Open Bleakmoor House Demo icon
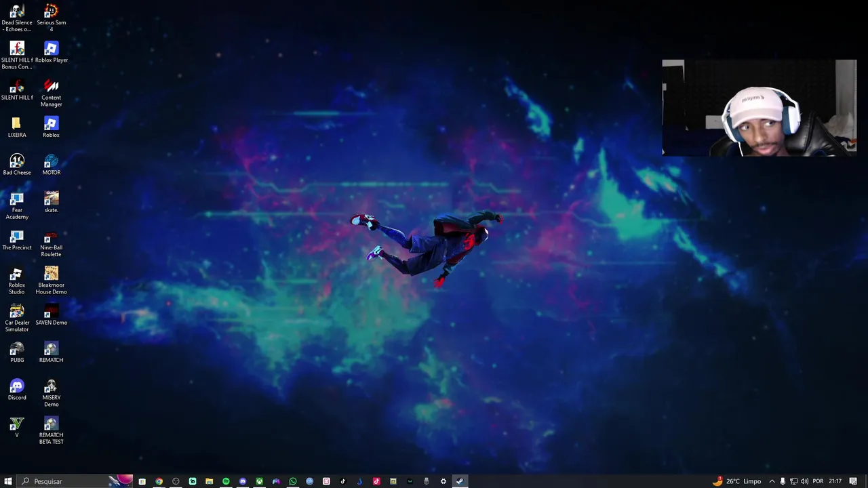The height and width of the screenshot is (488, 868). point(52,280)
